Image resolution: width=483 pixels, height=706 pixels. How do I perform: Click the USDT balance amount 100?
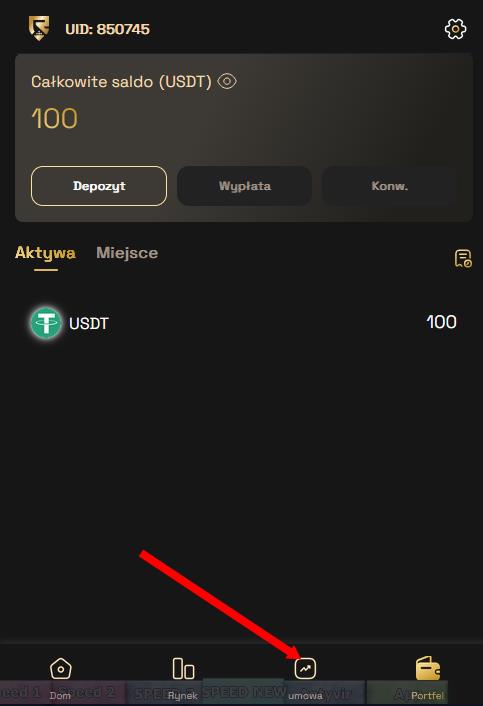coord(441,322)
